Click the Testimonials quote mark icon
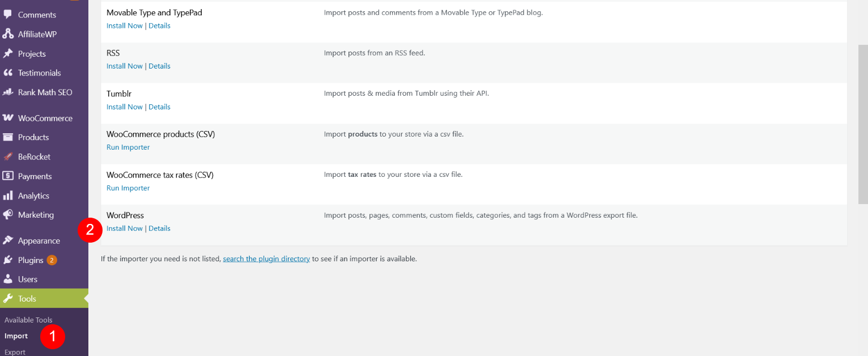The height and width of the screenshot is (356, 868). coord(8,73)
